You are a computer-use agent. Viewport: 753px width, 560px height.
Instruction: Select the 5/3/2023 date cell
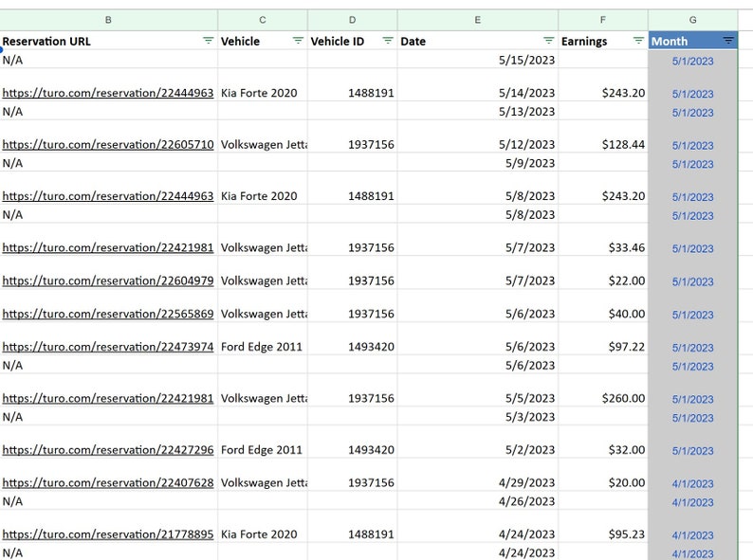pyautogui.click(x=478, y=417)
